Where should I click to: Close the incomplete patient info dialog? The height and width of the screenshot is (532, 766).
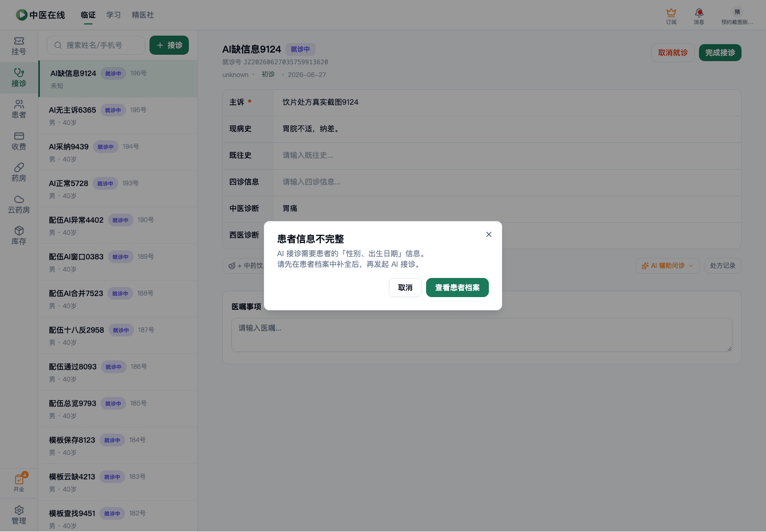[x=489, y=234]
